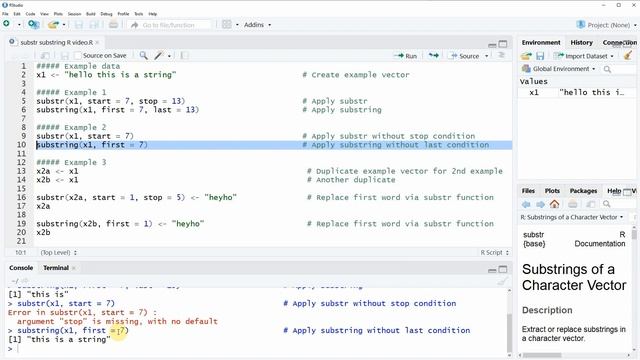
Task: Click the Code Tools magic wand icon
Action: click(159, 55)
